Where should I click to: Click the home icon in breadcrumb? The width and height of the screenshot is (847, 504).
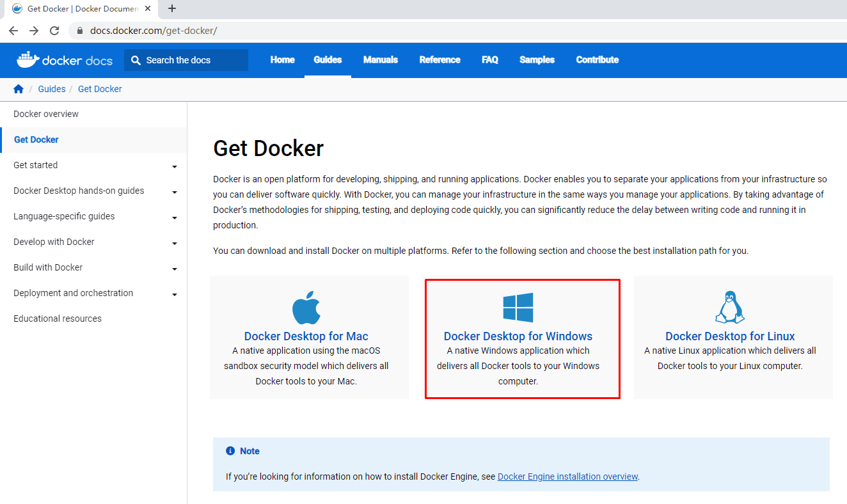coord(19,89)
